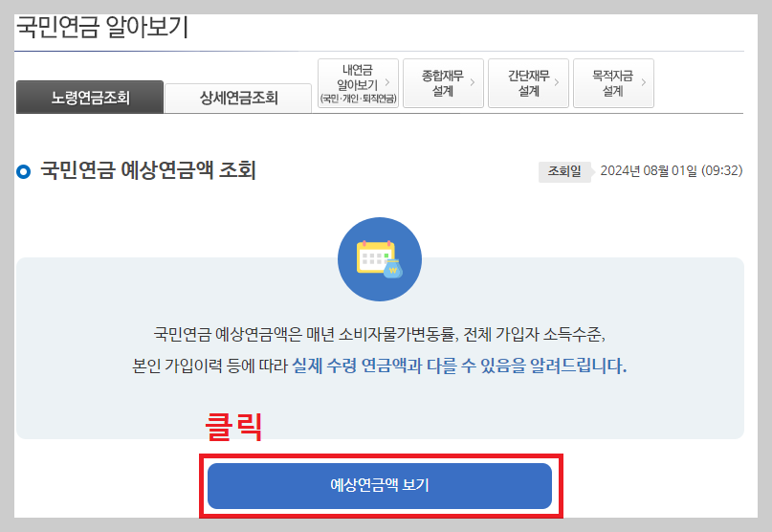This screenshot has width=772, height=532.
Task: Click the sentence starting 국민연금 예상연금액은 매년
Action: 379,335
